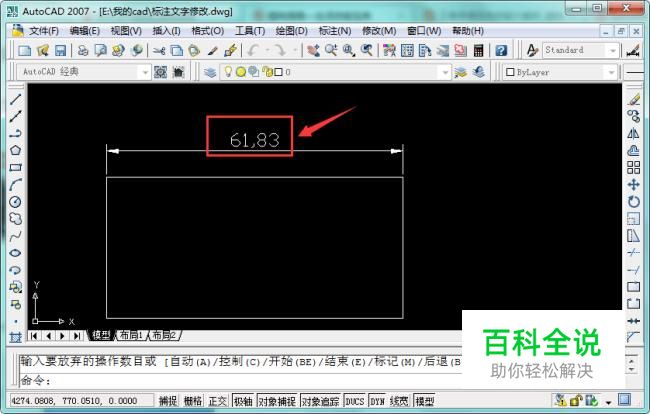Expand the layer list dropdown
This screenshot has height=414, width=650.
click(x=445, y=73)
